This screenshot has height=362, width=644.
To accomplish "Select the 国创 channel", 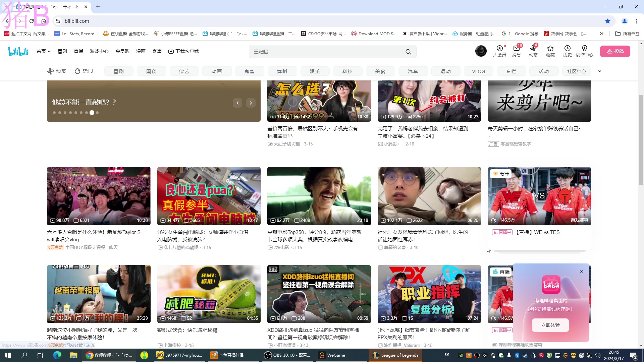I will (x=151, y=71).
